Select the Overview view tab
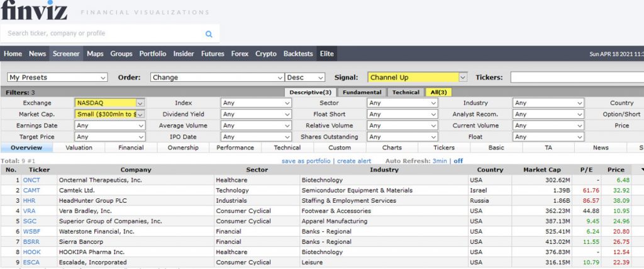 click(26, 147)
